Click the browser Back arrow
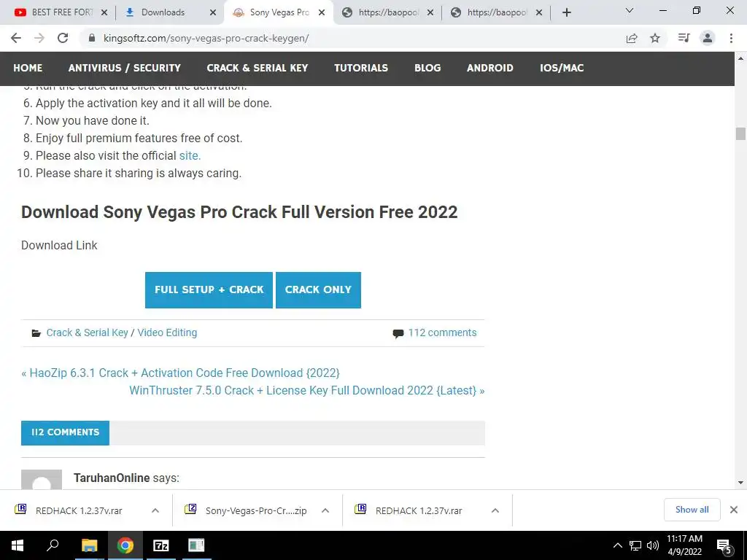 (16, 38)
